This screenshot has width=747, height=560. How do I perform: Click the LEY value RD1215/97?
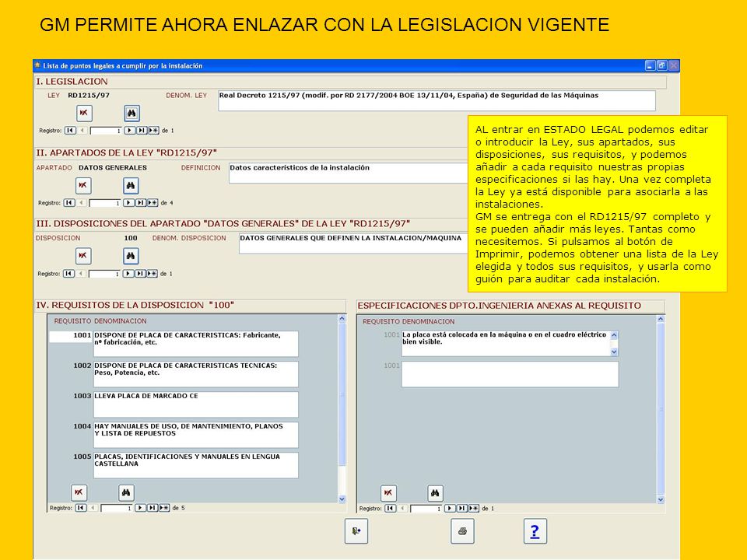coord(89,95)
